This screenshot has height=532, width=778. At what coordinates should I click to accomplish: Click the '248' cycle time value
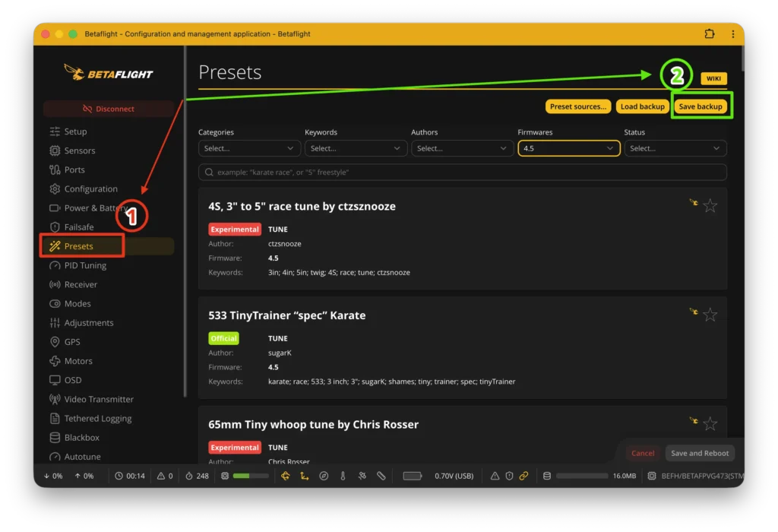tap(202, 476)
